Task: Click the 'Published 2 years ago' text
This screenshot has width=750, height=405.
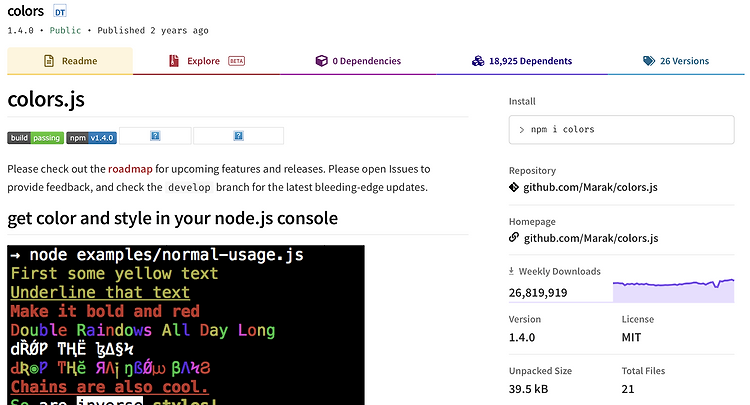Action: [153, 30]
